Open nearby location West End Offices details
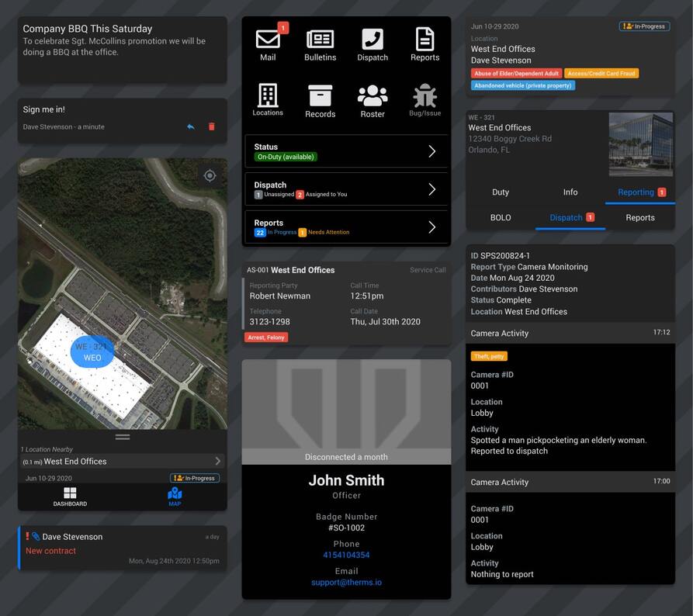Screen dimensions: 693x616 [x=122, y=459]
